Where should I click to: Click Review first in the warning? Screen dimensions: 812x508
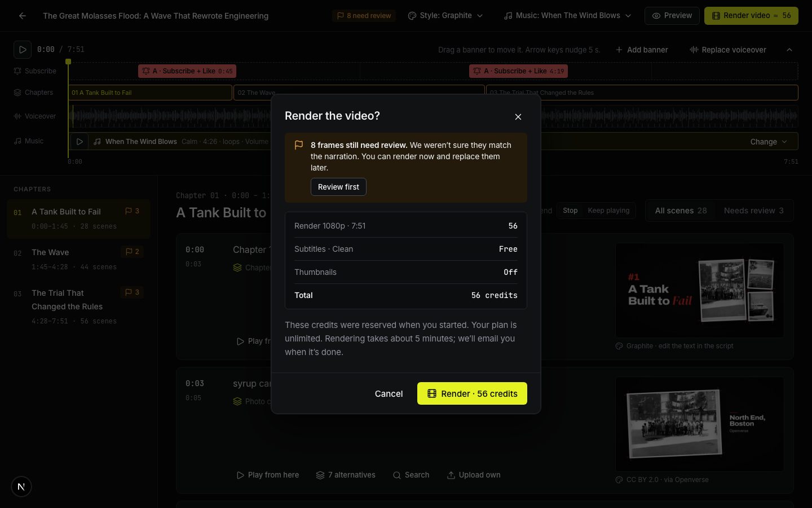338,187
